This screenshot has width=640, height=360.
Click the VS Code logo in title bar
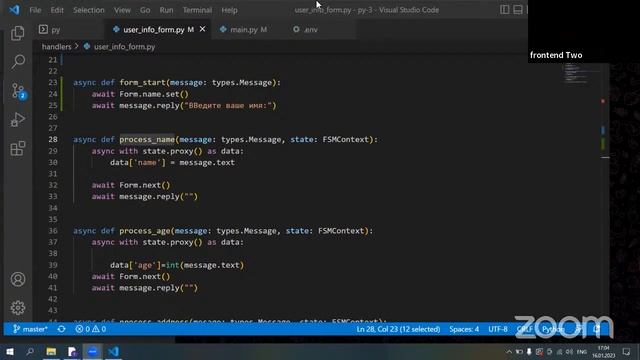[x=14, y=9]
